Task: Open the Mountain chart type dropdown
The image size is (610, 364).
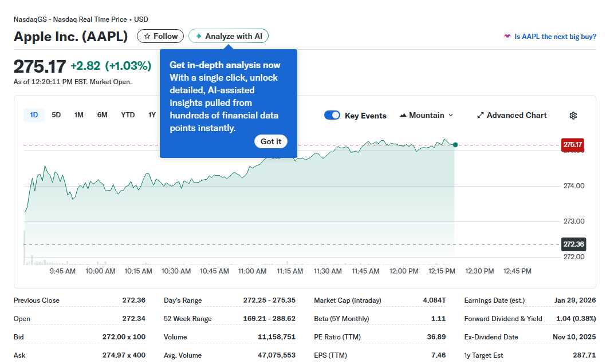Action: tap(426, 115)
